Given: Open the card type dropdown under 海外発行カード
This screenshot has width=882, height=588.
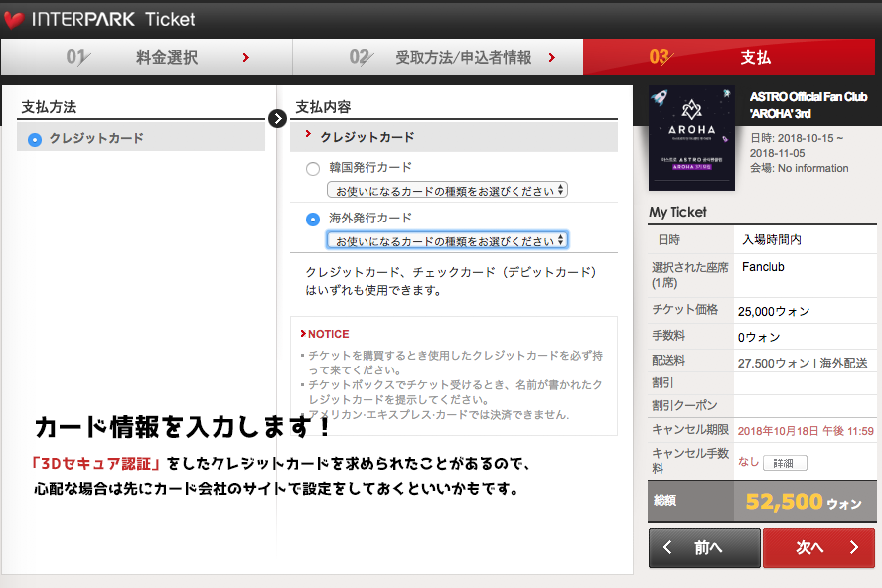Looking at the screenshot, I should pos(447,240).
